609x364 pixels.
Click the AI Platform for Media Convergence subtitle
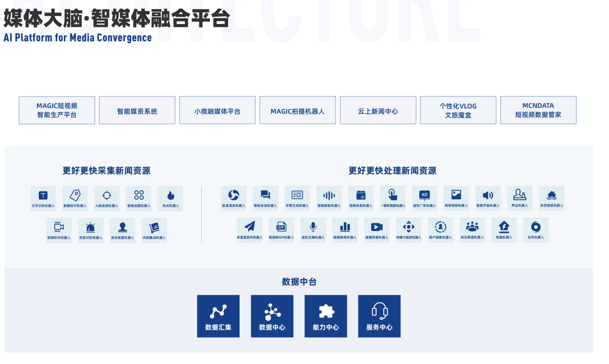click(77, 37)
